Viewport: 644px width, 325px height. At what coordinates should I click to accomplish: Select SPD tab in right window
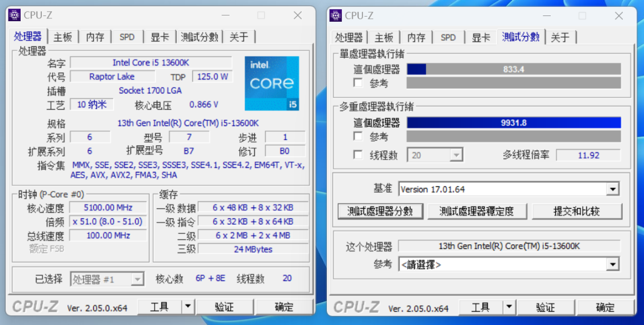(448, 37)
